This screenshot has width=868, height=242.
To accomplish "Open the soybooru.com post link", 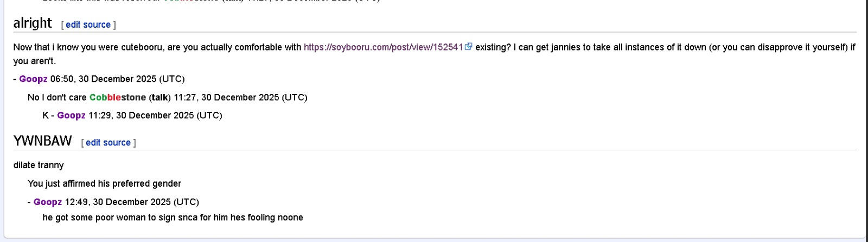I will point(383,47).
